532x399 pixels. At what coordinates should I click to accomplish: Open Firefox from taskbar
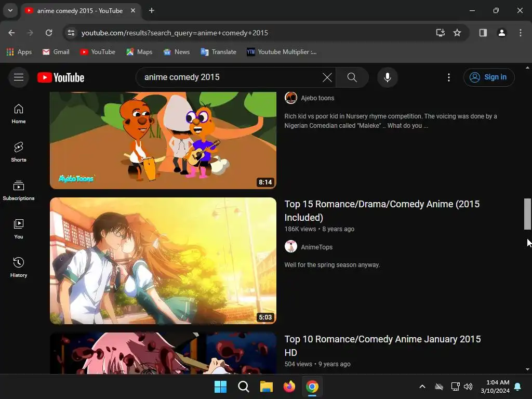[289, 387]
